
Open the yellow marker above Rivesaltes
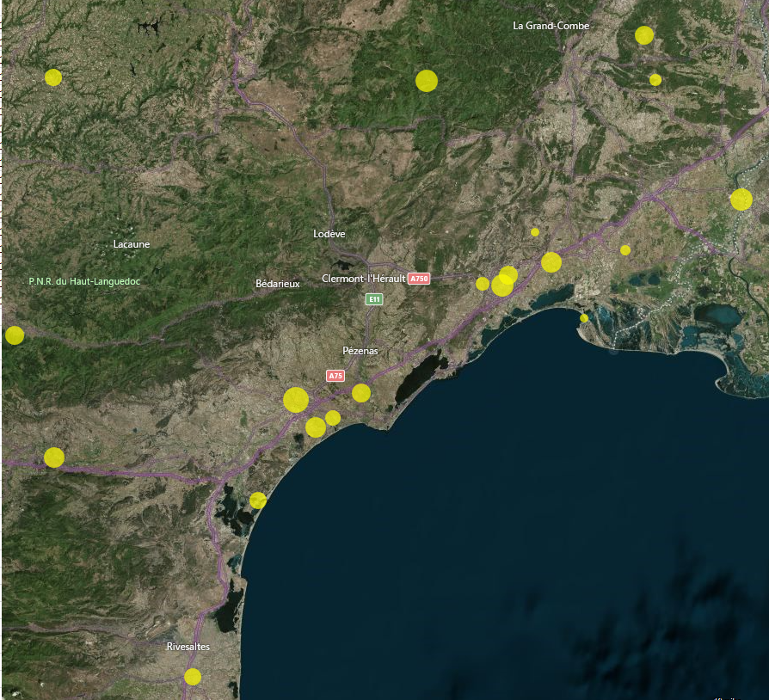coord(191,677)
